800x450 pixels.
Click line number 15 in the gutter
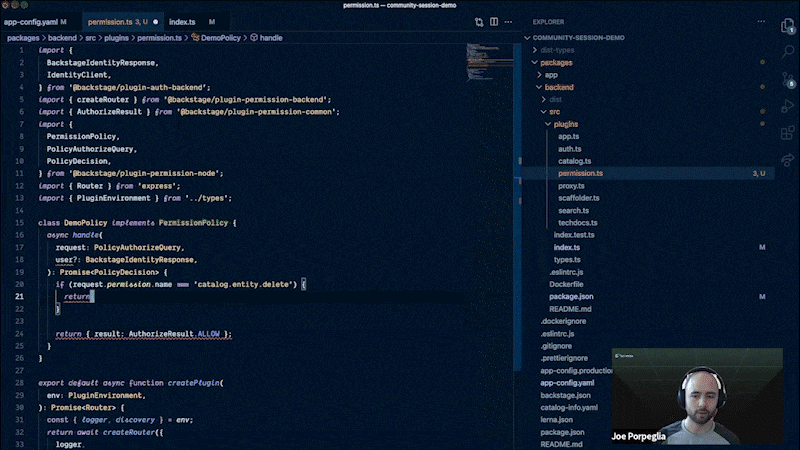coord(19,223)
